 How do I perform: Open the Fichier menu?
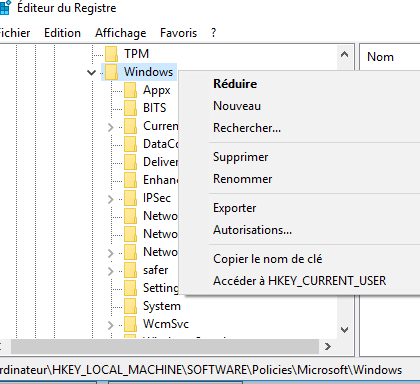(14, 33)
